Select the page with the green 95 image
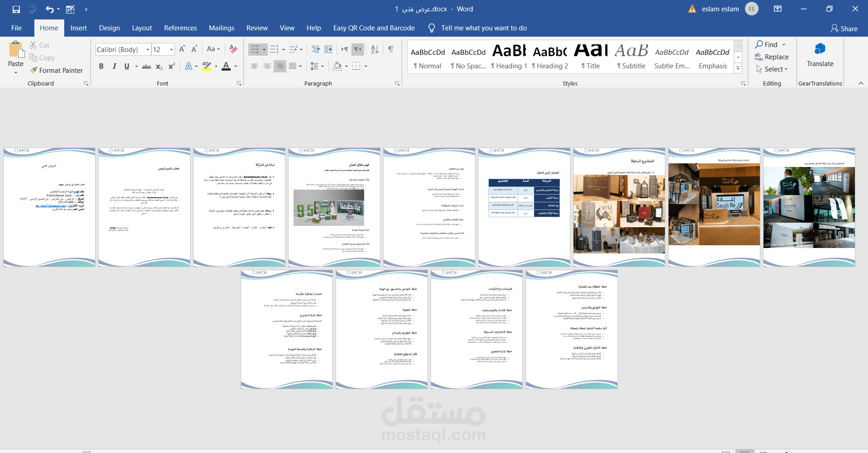The height and width of the screenshot is (453, 868). 334,207
